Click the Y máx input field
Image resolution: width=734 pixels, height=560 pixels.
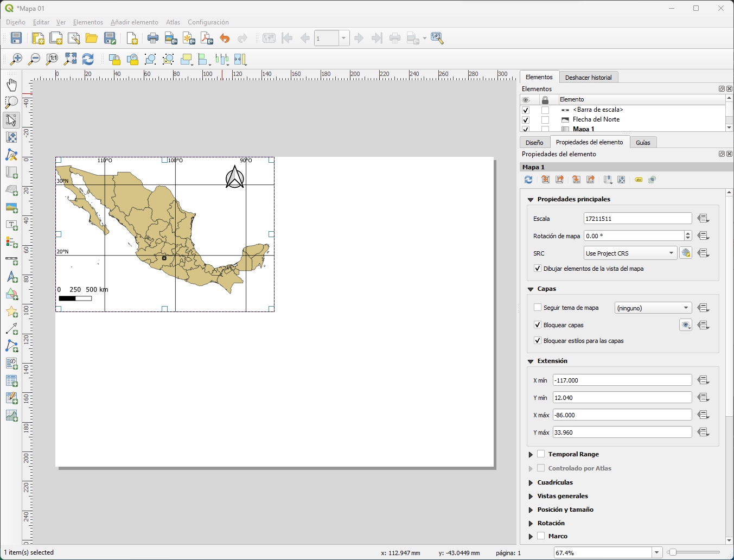click(622, 432)
